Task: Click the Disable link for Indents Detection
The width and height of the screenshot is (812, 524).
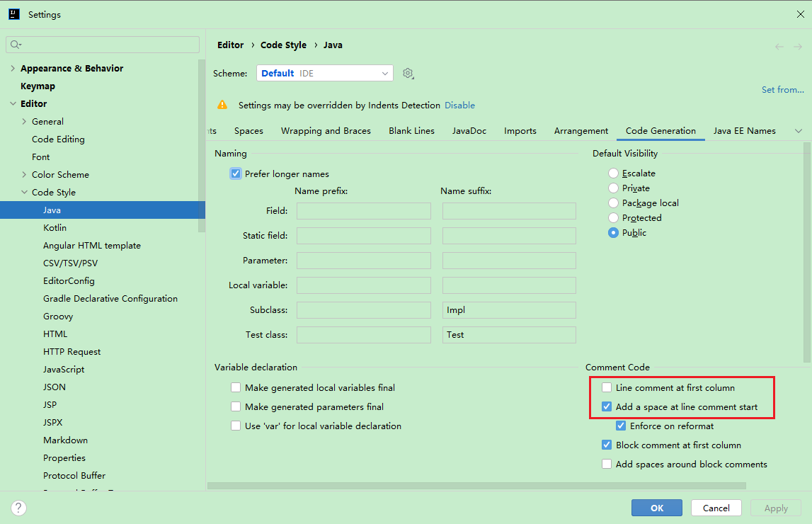Action: (459, 106)
